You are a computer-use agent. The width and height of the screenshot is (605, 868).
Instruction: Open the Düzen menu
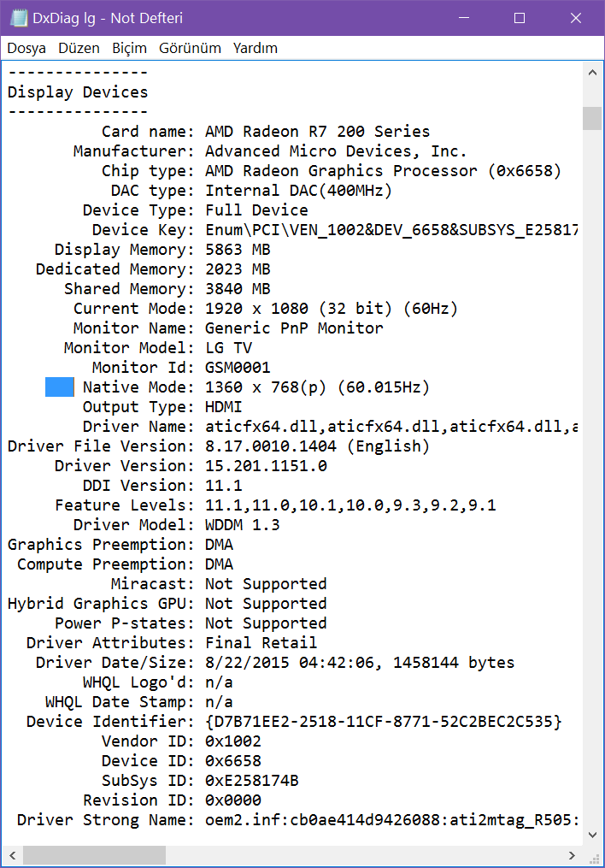click(79, 48)
